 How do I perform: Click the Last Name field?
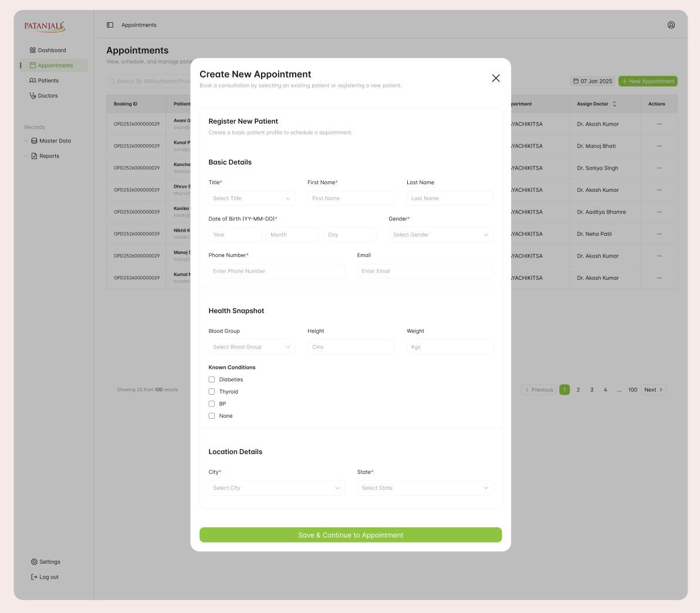tap(450, 198)
